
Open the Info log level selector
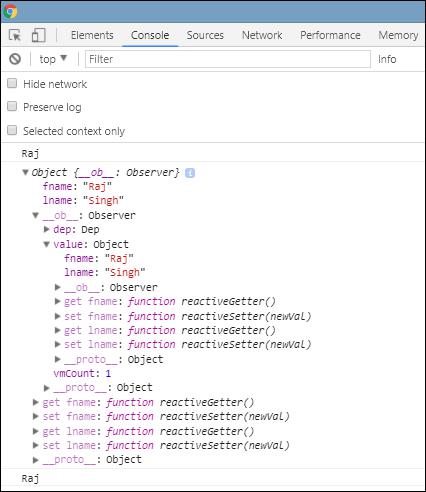pyautogui.click(x=387, y=59)
